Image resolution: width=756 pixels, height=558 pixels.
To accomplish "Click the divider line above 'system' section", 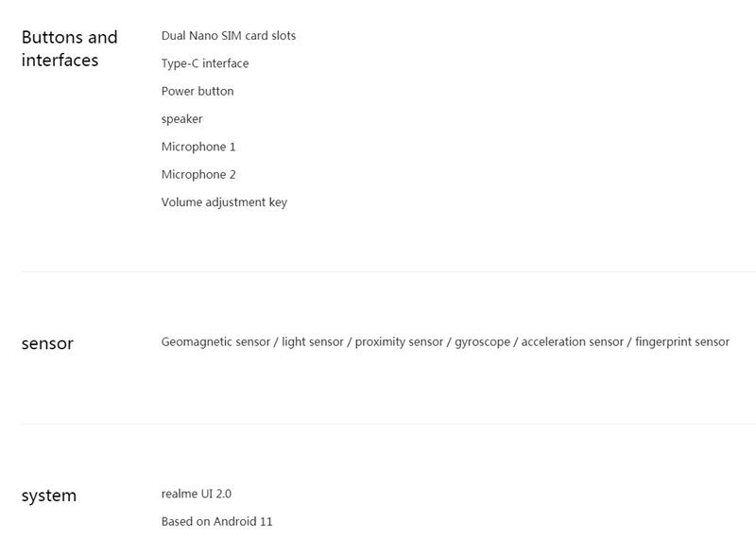I will (388, 424).
